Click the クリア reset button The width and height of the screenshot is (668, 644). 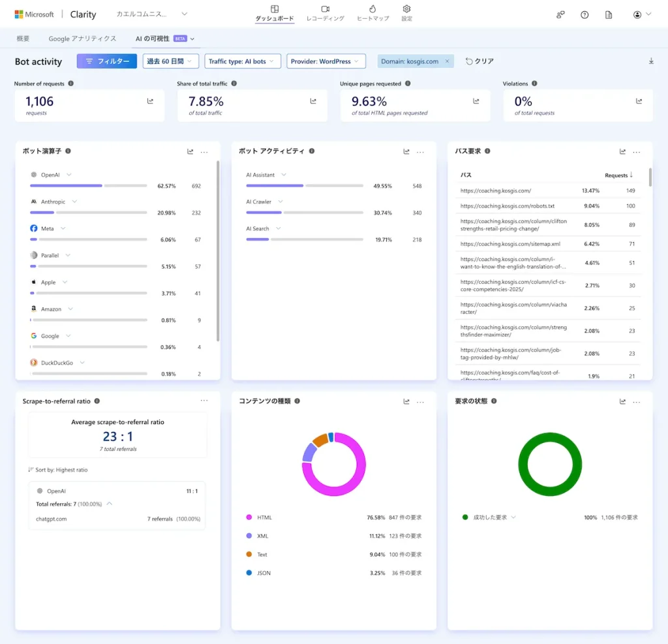pos(479,61)
